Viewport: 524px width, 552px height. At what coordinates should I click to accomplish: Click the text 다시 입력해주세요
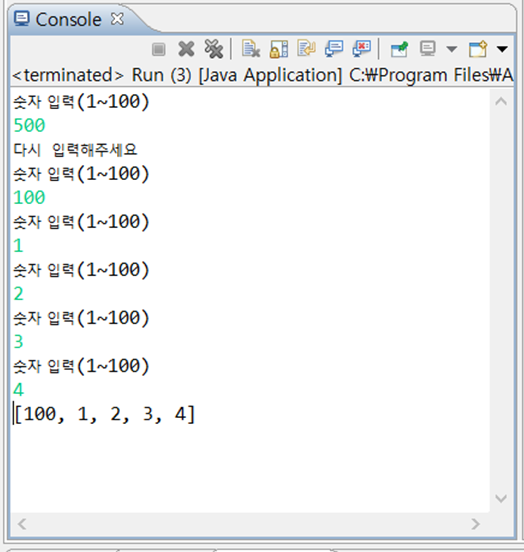pyautogui.click(x=75, y=150)
